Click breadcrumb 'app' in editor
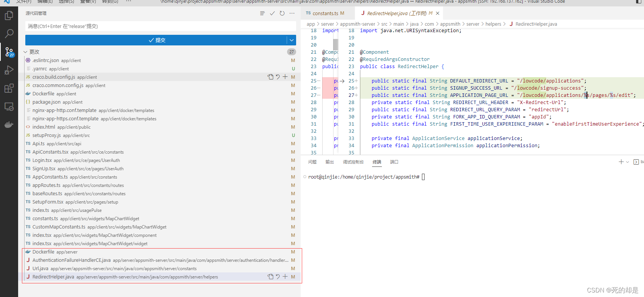 click(x=311, y=24)
